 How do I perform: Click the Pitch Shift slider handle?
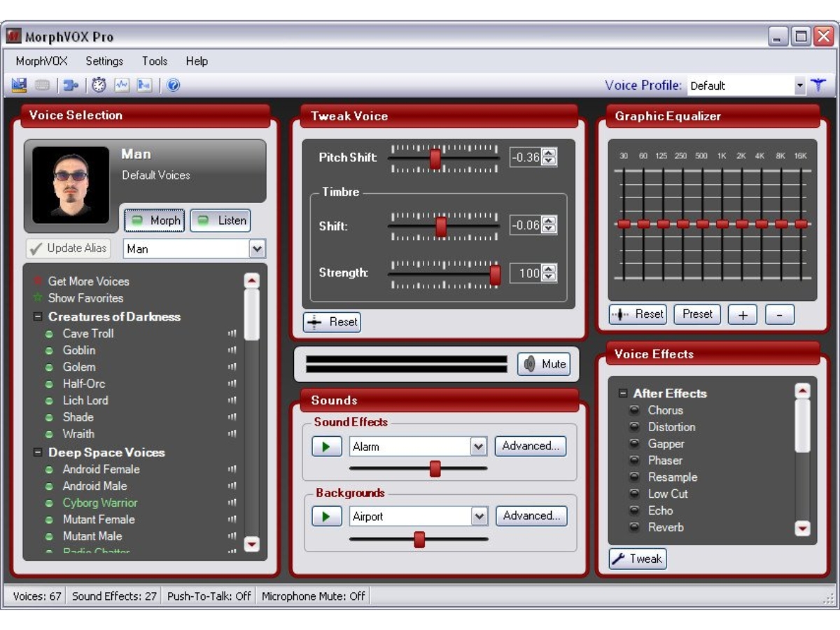coord(435,158)
